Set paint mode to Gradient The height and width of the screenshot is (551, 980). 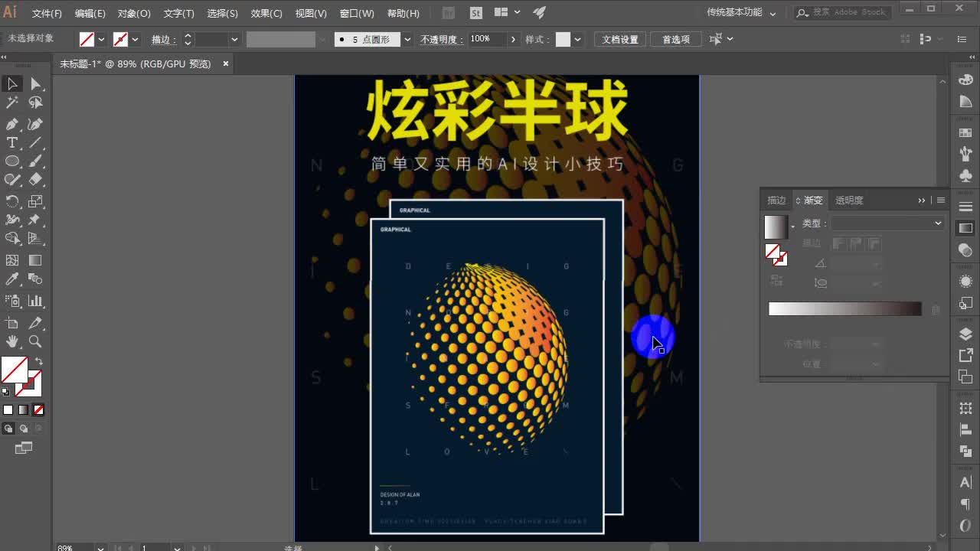[x=23, y=410]
